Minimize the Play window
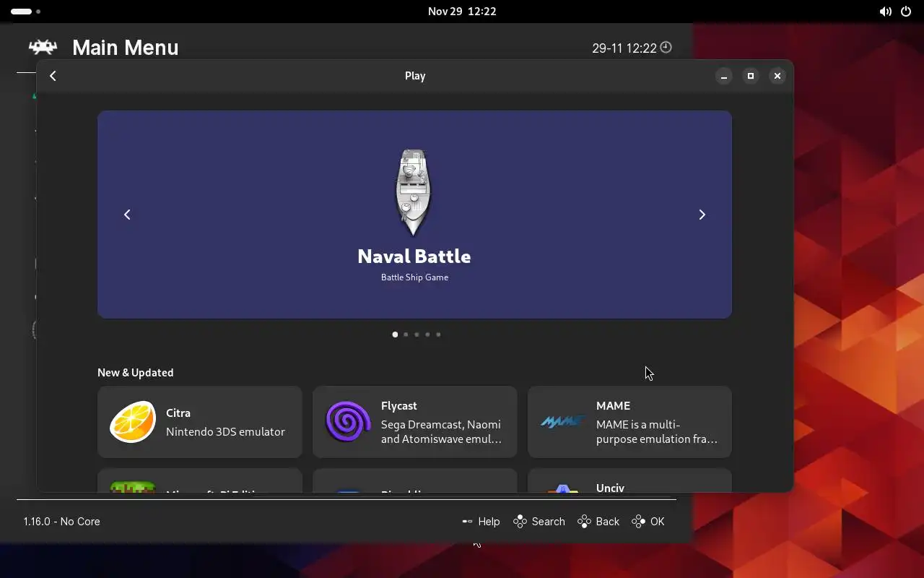The image size is (924, 578). coord(724,76)
